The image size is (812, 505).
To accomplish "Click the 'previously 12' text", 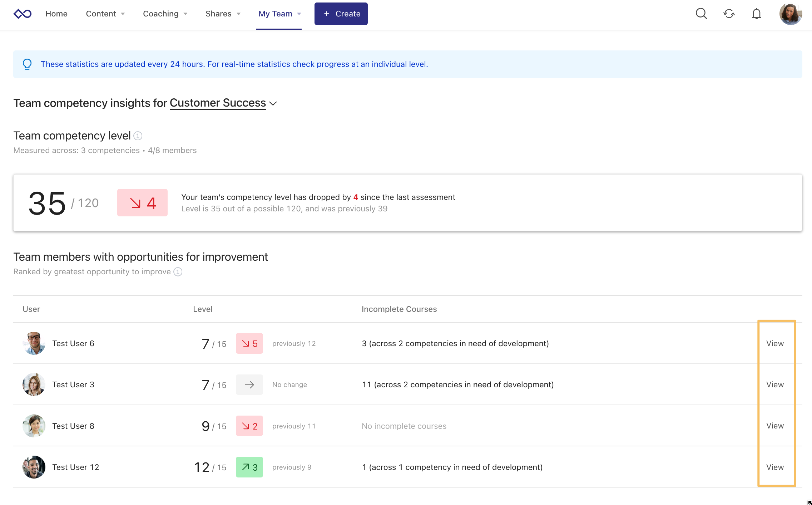I will [x=294, y=343].
